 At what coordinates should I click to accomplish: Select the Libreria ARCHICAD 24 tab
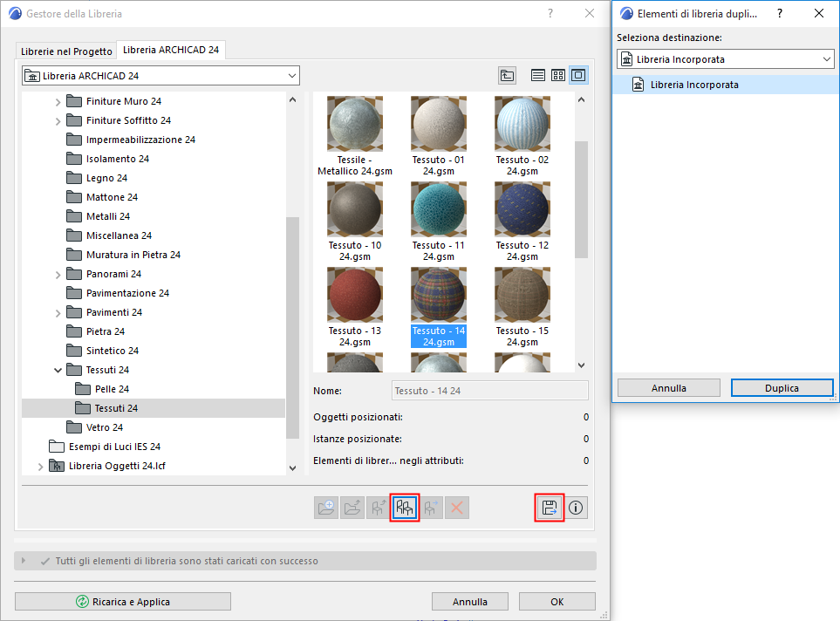171,50
